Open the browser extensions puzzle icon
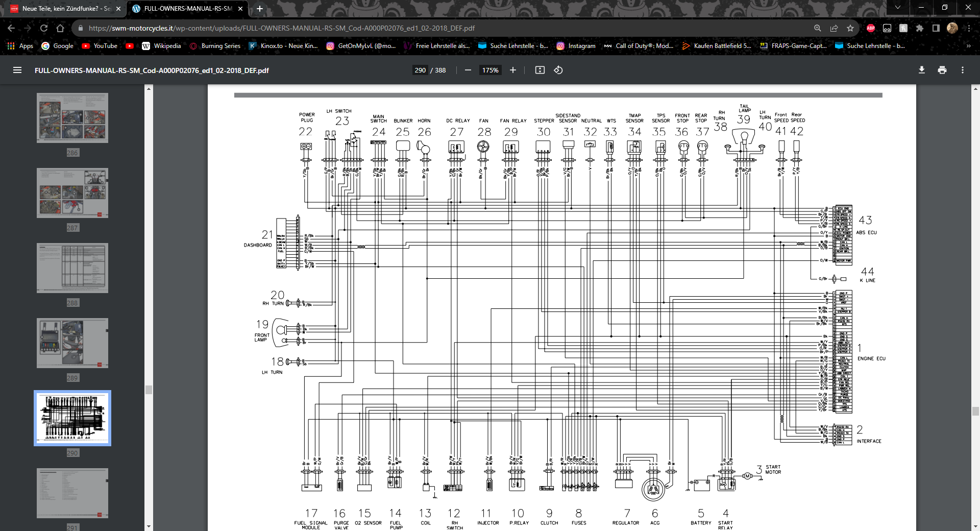 tap(920, 29)
